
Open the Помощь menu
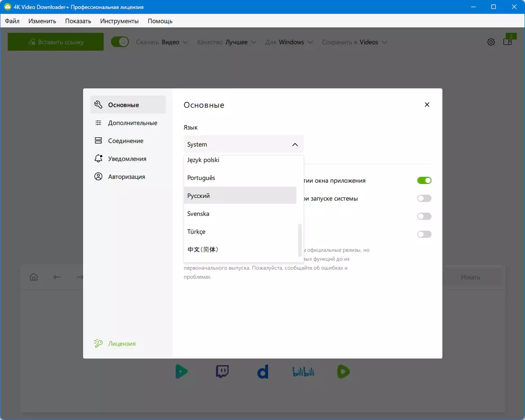[160, 21]
